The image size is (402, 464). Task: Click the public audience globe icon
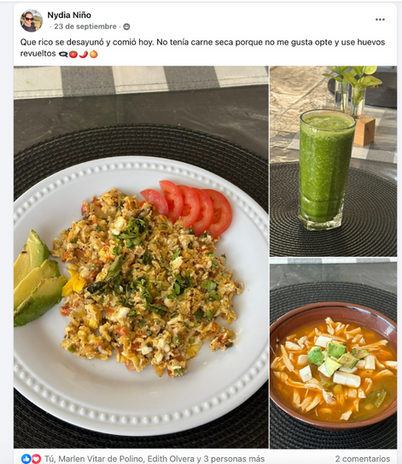127,27
